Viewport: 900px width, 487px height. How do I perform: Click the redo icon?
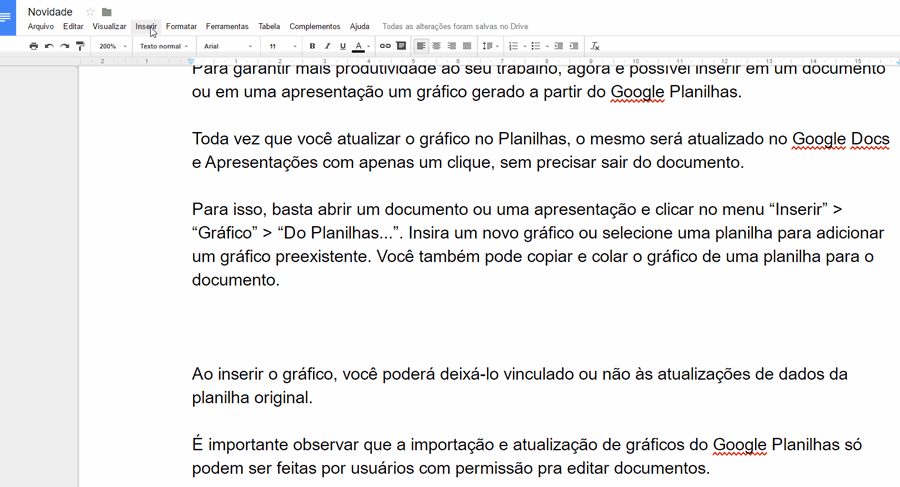65,46
